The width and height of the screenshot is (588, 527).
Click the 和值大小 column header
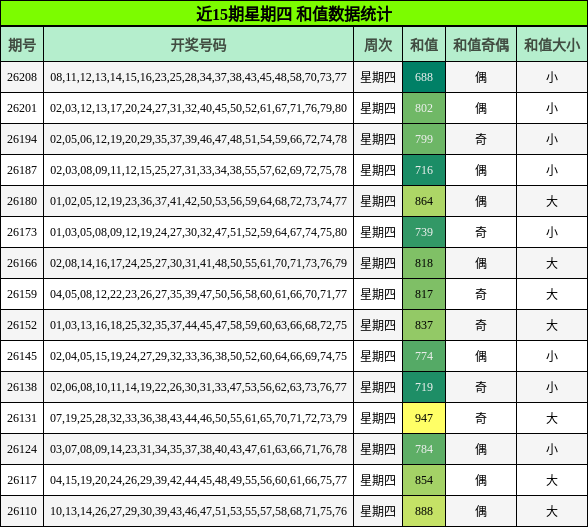click(x=552, y=45)
